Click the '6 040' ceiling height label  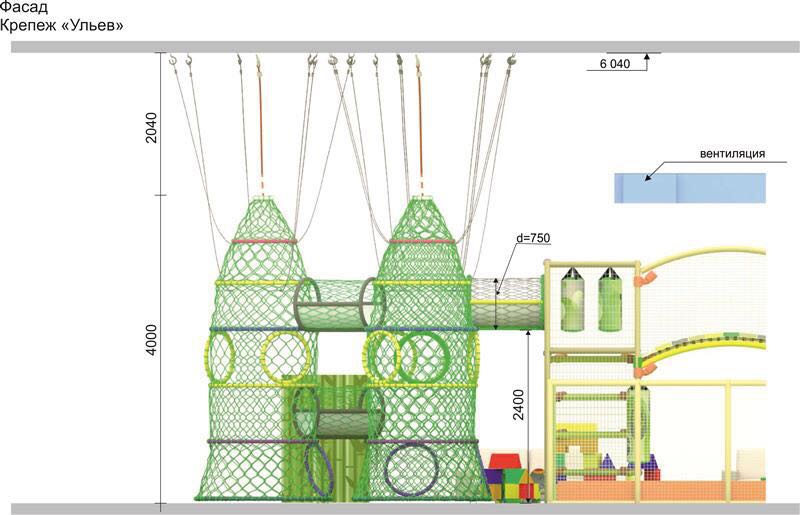coord(615,64)
